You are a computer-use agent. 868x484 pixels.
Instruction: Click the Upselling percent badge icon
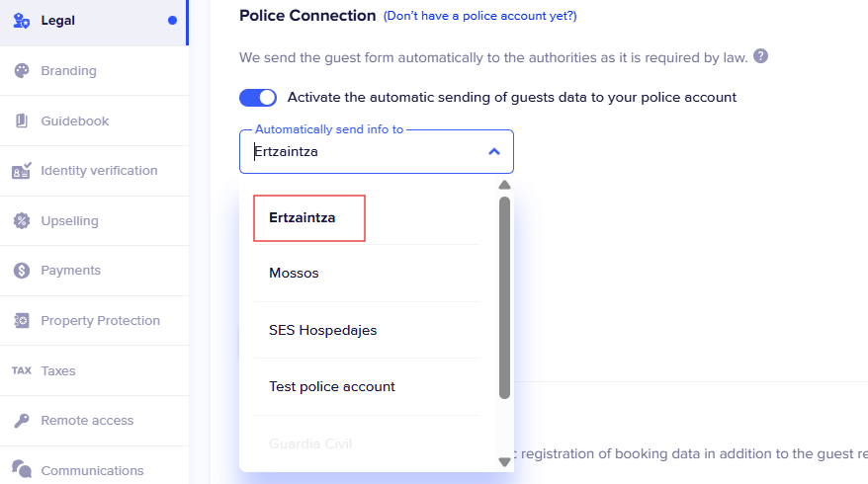[x=21, y=220]
